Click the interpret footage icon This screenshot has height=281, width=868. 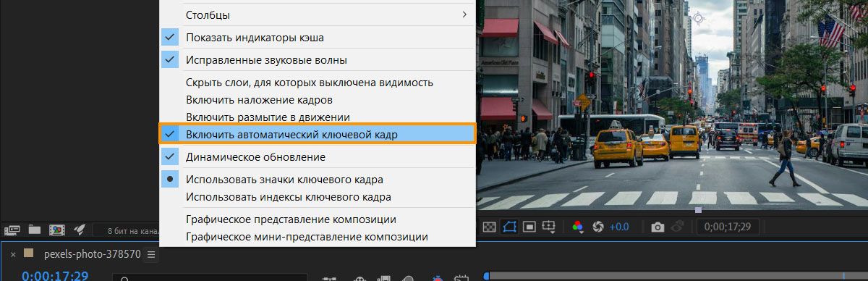[x=12, y=230]
